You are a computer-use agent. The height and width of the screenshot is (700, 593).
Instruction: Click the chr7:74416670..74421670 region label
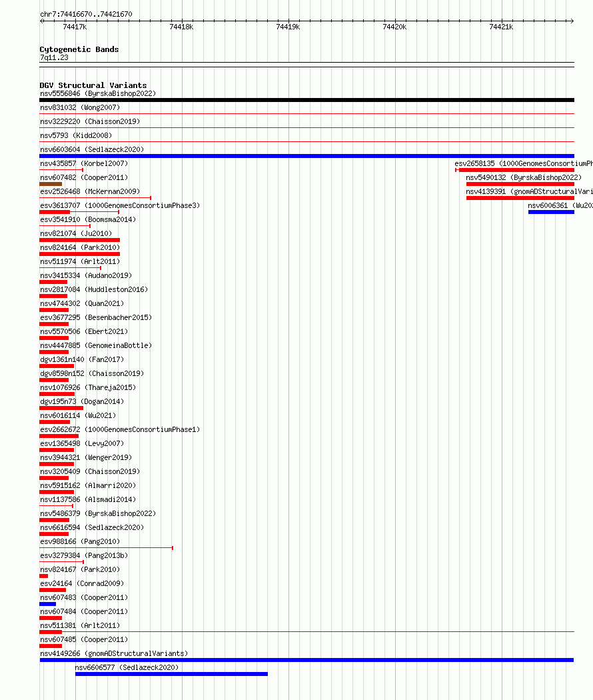coord(86,14)
